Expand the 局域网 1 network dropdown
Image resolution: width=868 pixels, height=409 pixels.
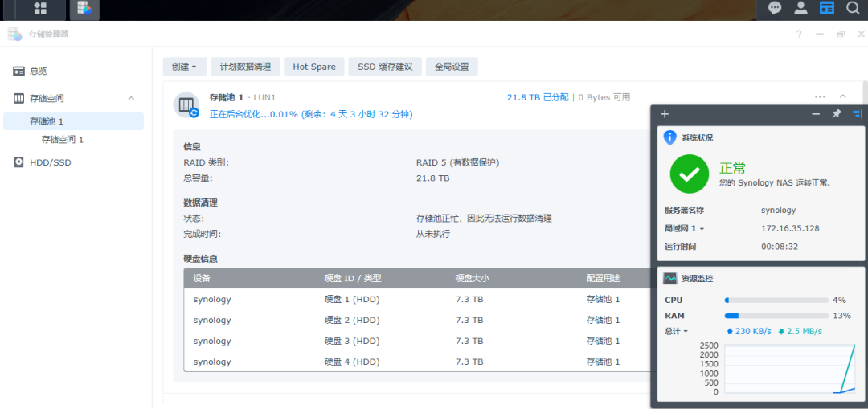(684, 229)
